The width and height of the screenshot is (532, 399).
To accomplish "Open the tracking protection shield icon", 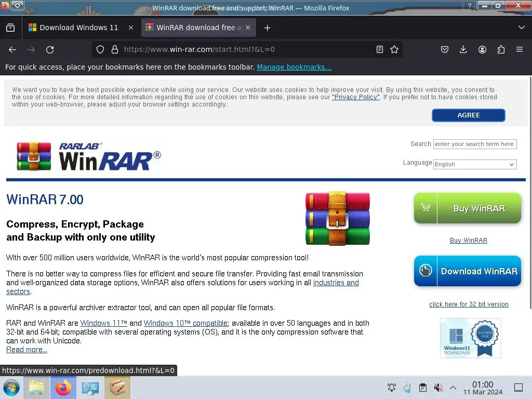I will click(100, 49).
